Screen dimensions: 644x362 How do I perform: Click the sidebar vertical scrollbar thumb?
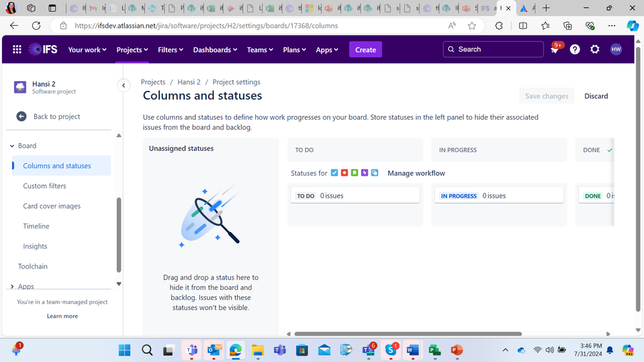pyautogui.click(x=119, y=234)
